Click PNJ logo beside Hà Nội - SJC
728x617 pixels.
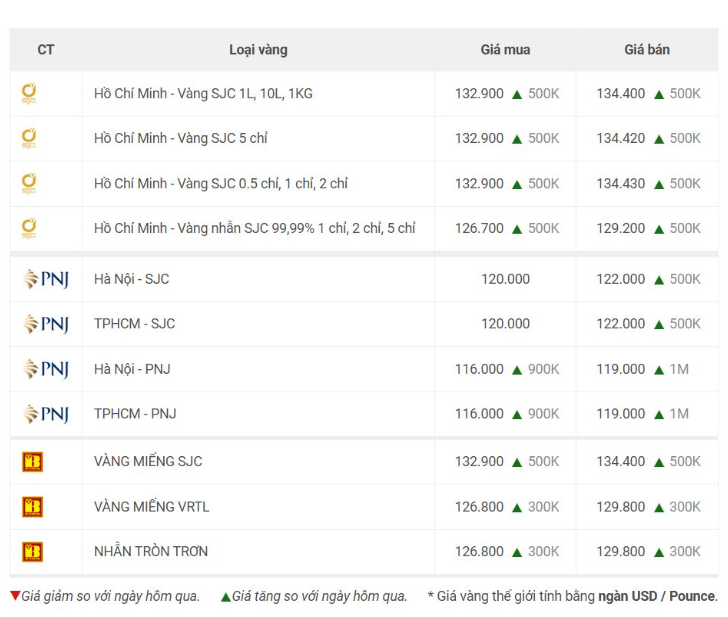46,279
